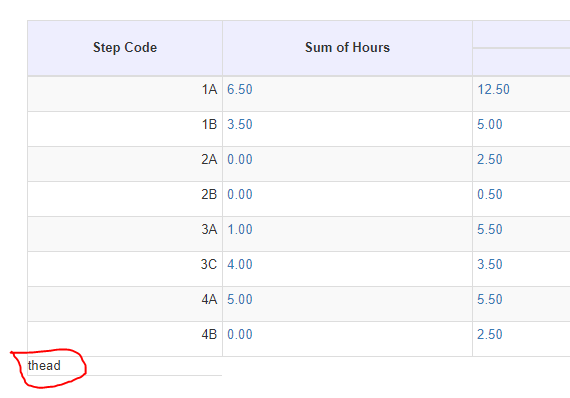Open the 5.00 hours link in row 4A
570x398 pixels.
[240, 299]
